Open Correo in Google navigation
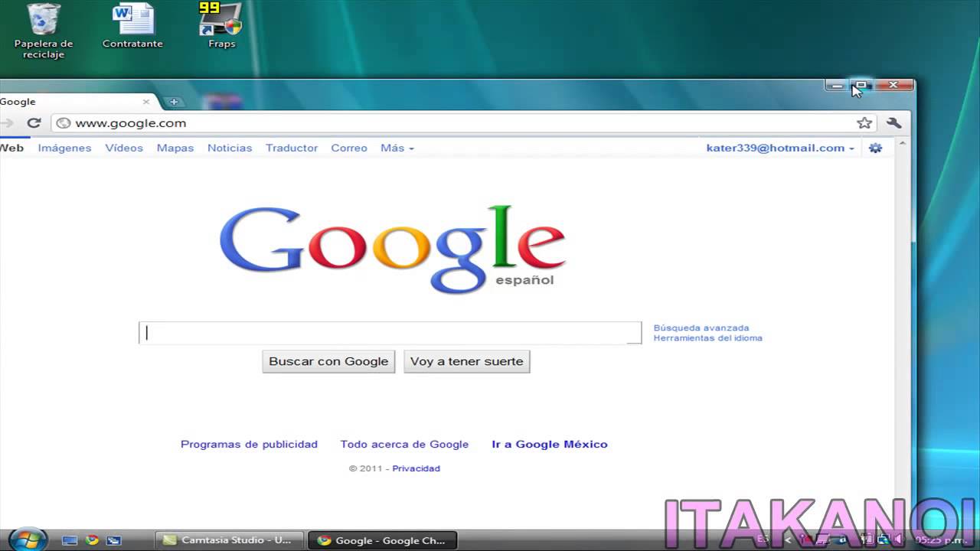 [x=349, y=148]
